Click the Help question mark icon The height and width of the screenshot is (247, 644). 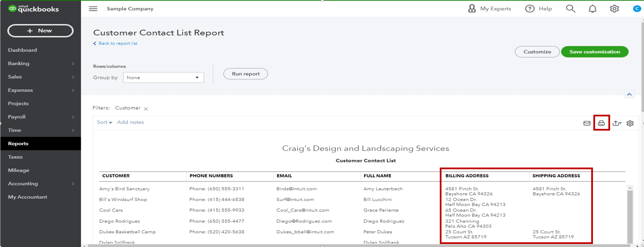[530, 9]
